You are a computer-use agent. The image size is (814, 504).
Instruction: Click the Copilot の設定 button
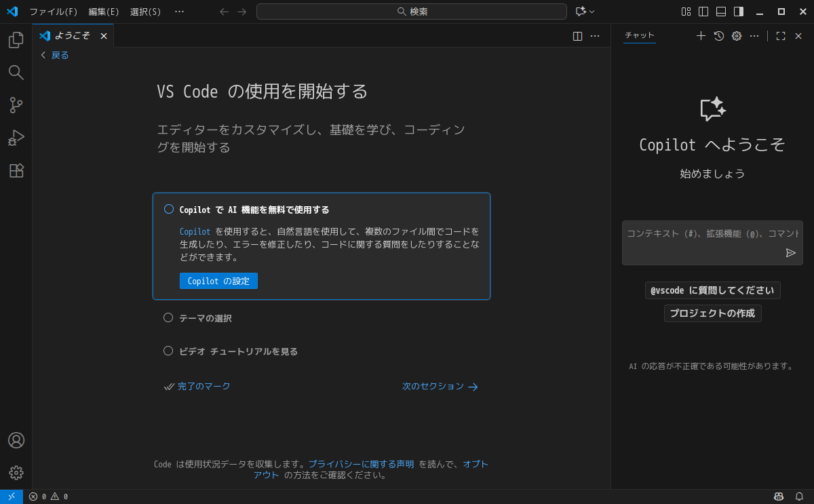pyautogui.click(x=218, y=281)
